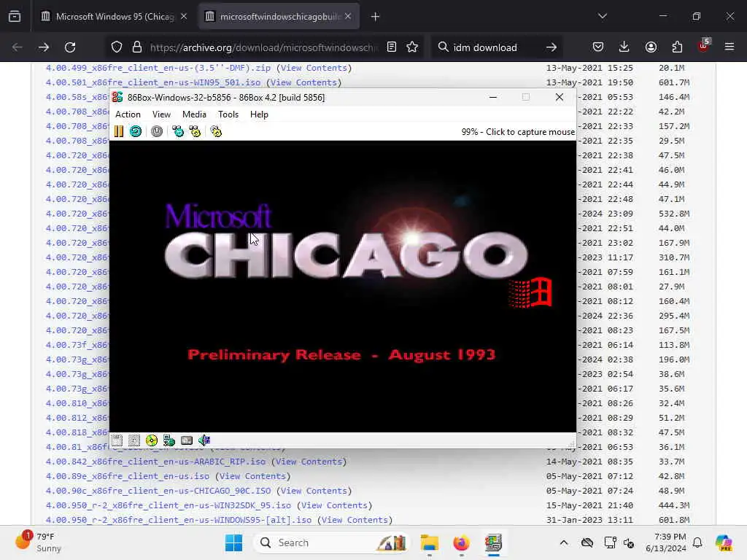Viewport: 747px width, 560px height.
Task: Open 4.00.950 WIN32SDK_95.iso link
Action: tap(169, 505)
